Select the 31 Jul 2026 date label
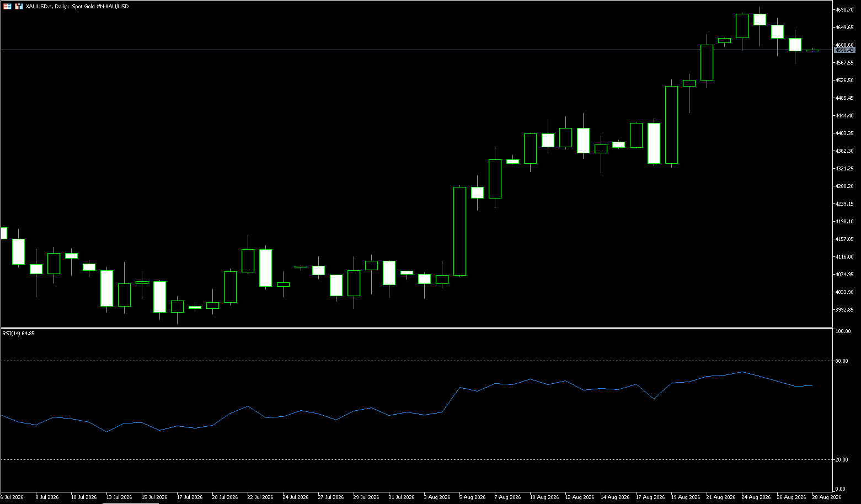The height and width of the screenshot is (504, 861). [402, 497]
